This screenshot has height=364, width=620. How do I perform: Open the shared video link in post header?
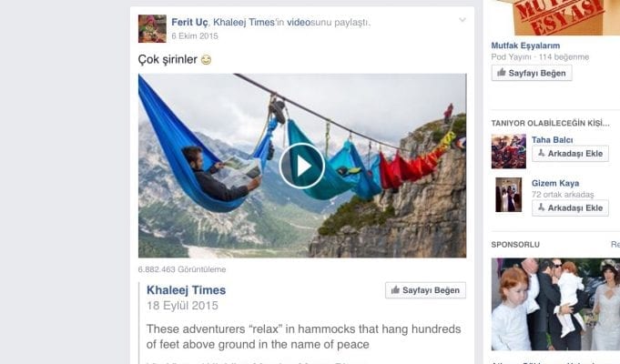click(298, 23)
